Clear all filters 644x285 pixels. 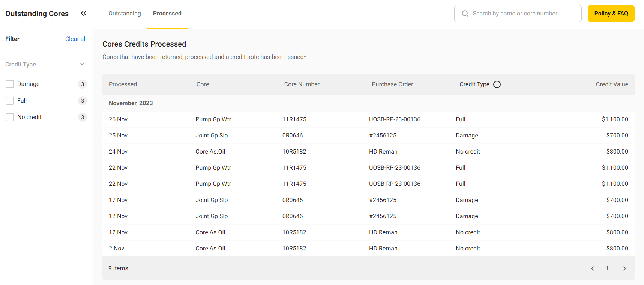coord(76,39)
